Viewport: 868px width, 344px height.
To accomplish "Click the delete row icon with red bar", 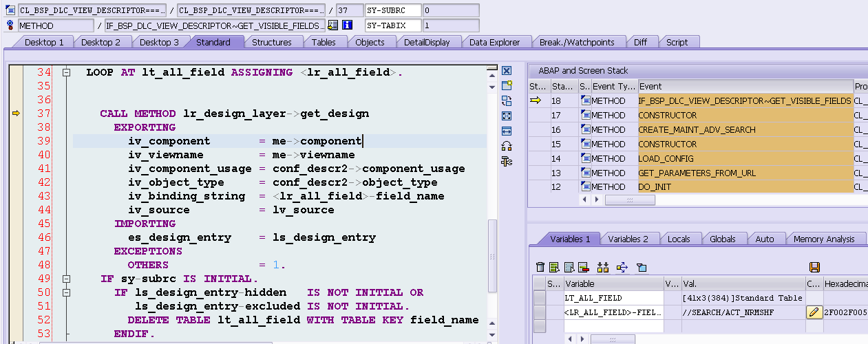I will pos(583,267).
